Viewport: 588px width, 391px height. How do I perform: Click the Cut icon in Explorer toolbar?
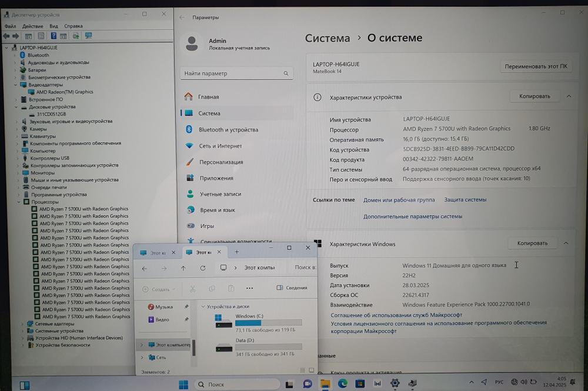pyautogui.click(x=193, y=289)
